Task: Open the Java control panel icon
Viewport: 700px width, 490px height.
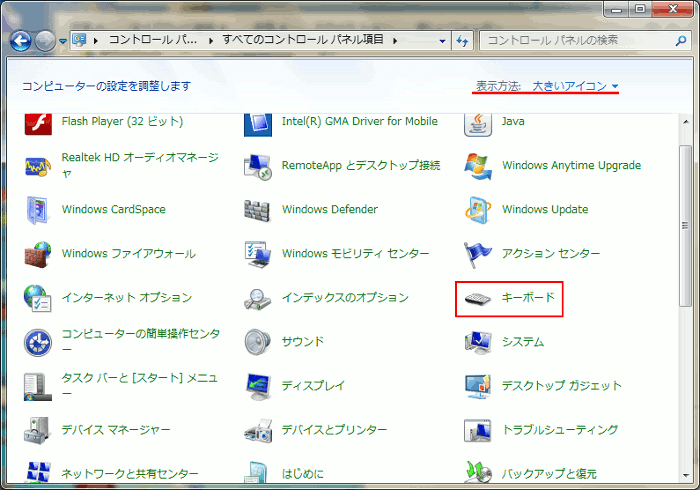Action: (x=478, y=122)
